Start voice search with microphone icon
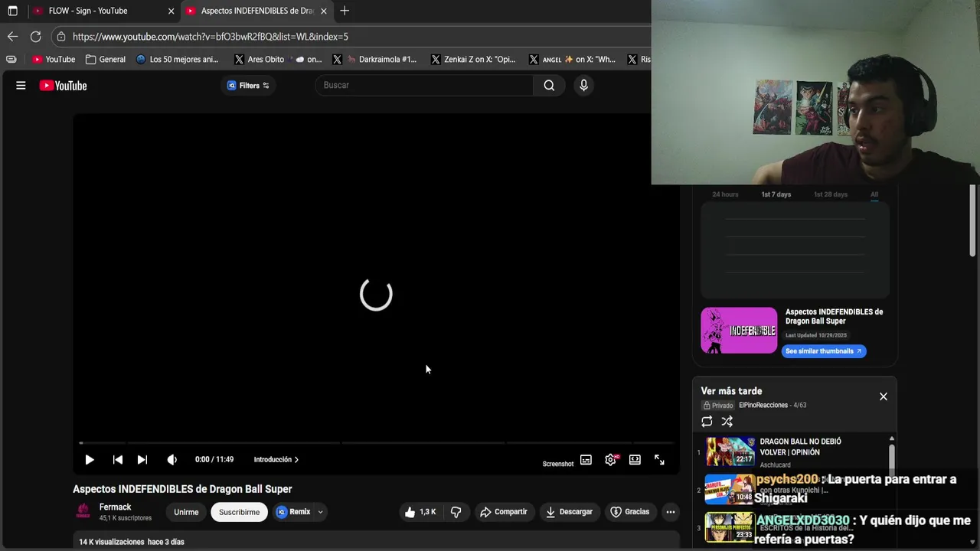Viewport: 980px width, 551px height. pos(583,85)
